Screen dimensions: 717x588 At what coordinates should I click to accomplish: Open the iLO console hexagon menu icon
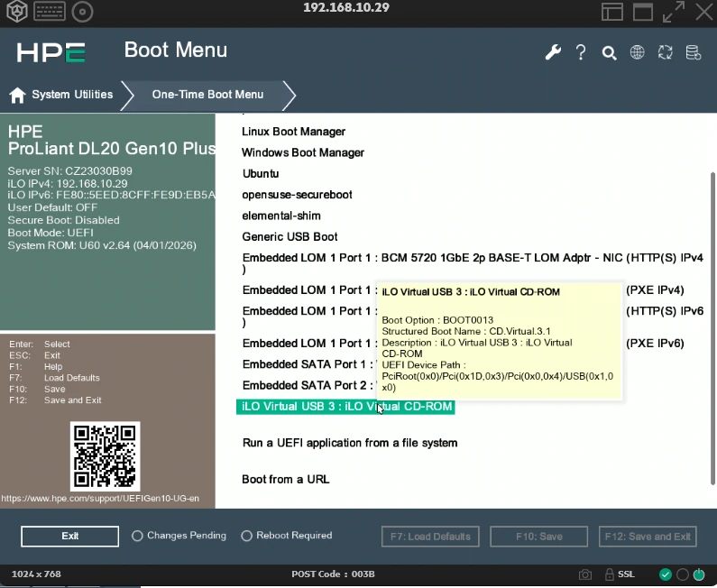pos(17,12)
